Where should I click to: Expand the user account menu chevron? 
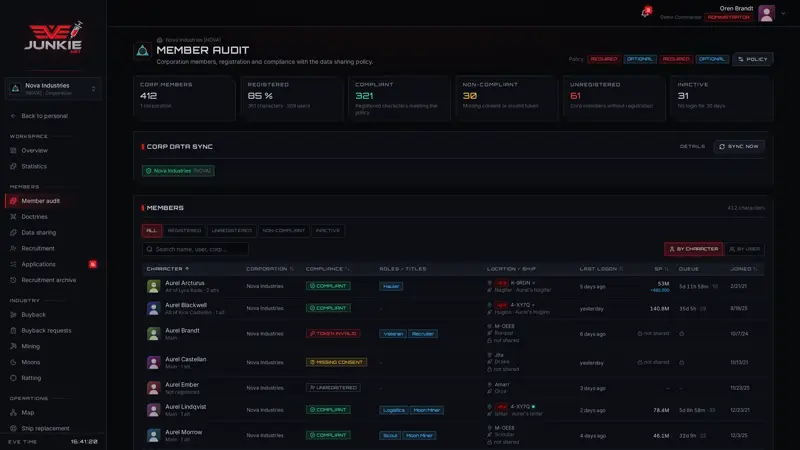click(783, 14)
